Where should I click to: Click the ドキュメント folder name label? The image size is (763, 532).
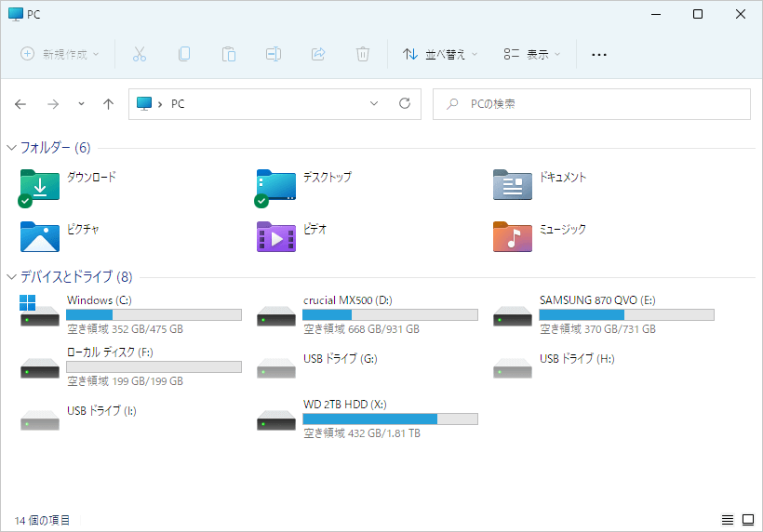coord(563,177)
